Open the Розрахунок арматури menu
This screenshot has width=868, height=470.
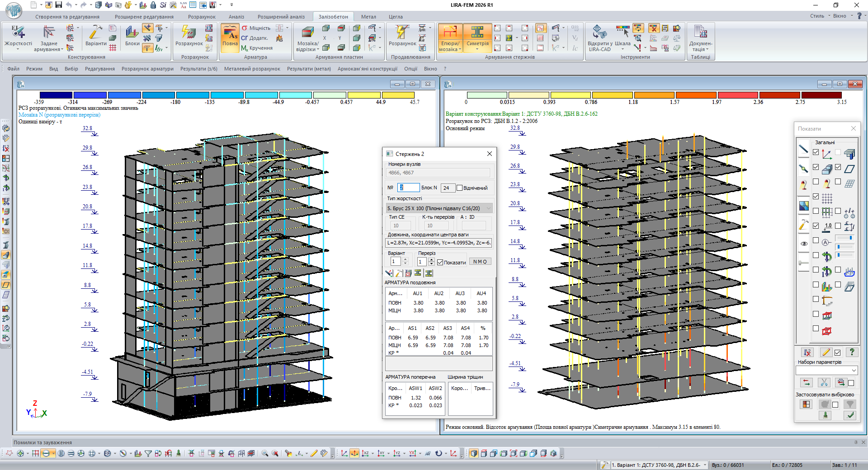[147, 69]
